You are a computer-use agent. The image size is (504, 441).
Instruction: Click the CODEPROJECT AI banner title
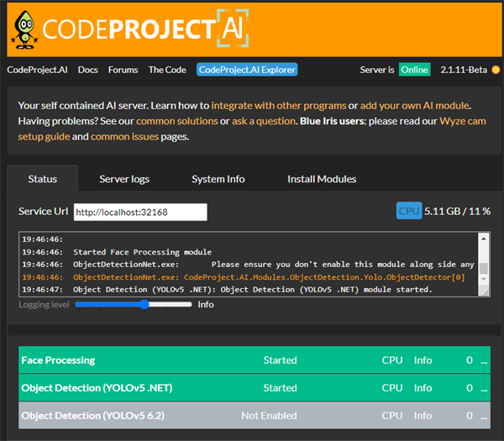[145, 29]
